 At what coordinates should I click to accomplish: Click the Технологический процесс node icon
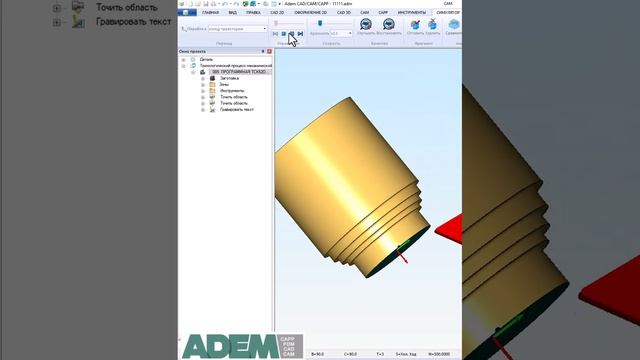[x=193, y=66]
